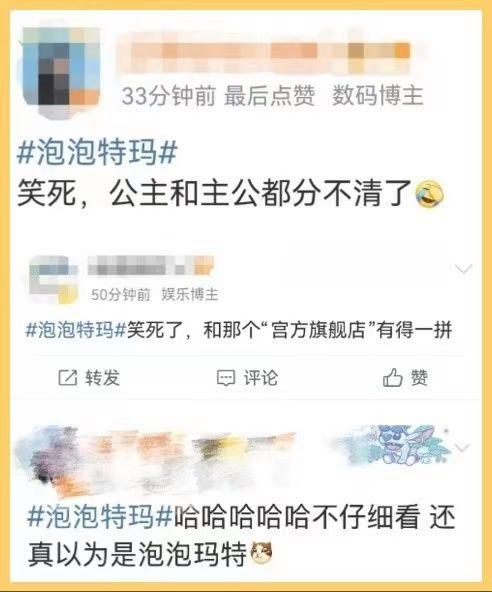Click the 转发 repost label
The image size is (492, 592).
(x=102, y=378)
